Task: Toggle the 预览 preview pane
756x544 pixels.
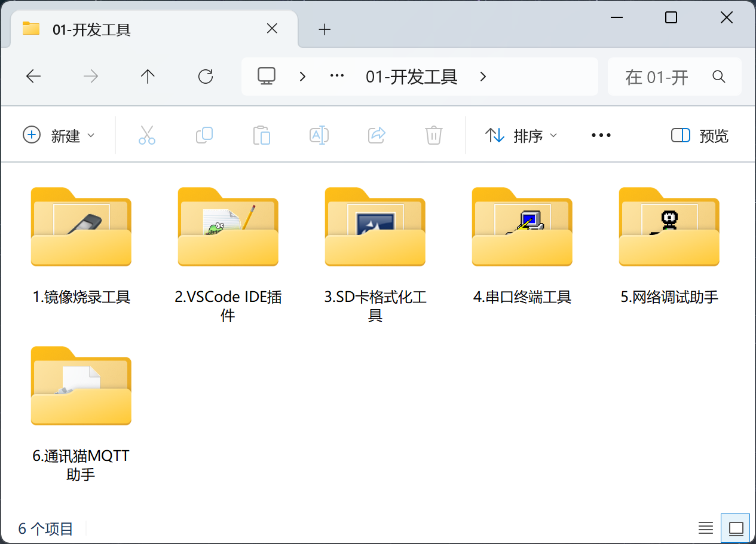Action: (x=700, y=136)
